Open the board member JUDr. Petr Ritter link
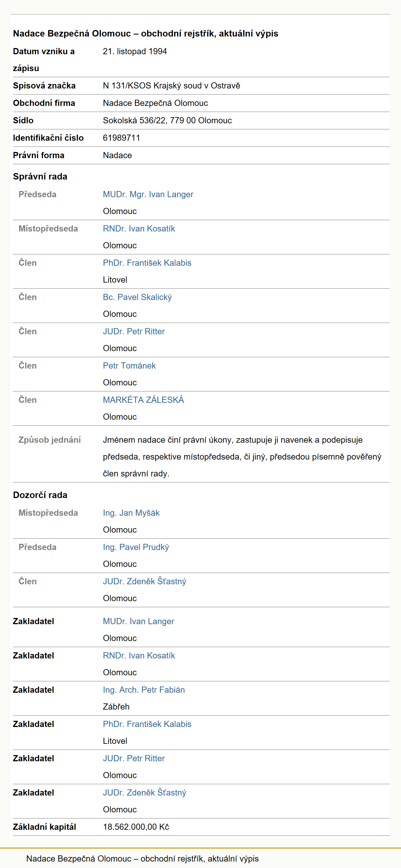Screen dimensions: 401x868 point(134,331)
